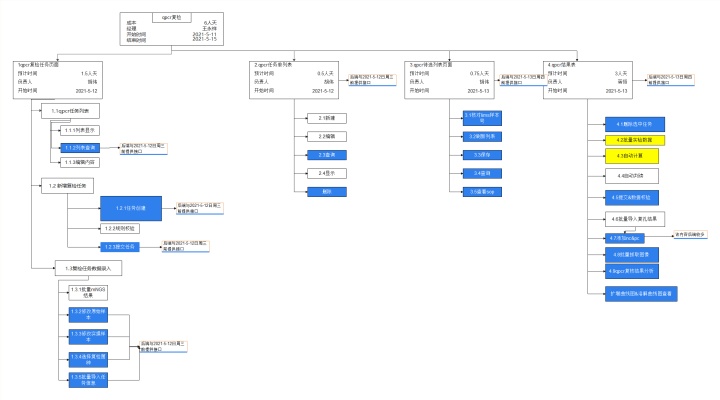This screenshot has width=720, height=400.
Task: Select the blue 1.1.2 node
Action: (x=79, y=148)
